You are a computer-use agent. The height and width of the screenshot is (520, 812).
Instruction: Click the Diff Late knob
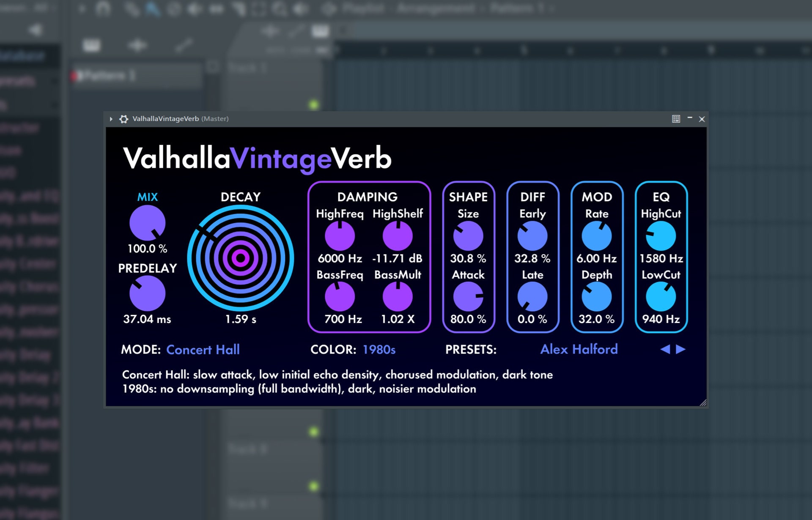coord(532,297)
